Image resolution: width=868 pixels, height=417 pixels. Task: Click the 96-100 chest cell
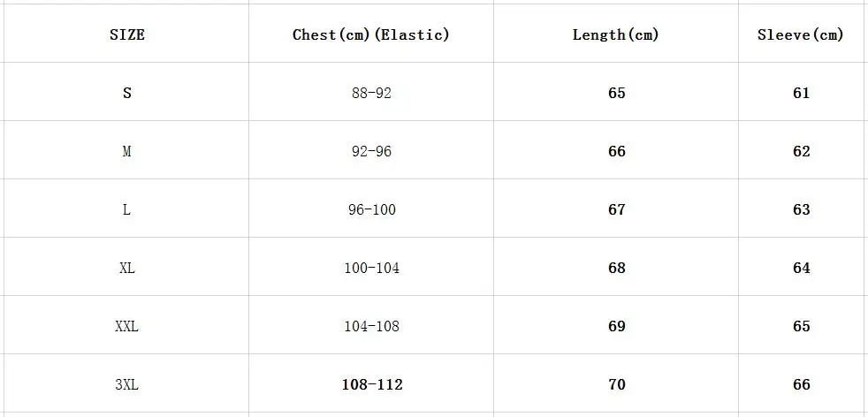tap(371, 208)
